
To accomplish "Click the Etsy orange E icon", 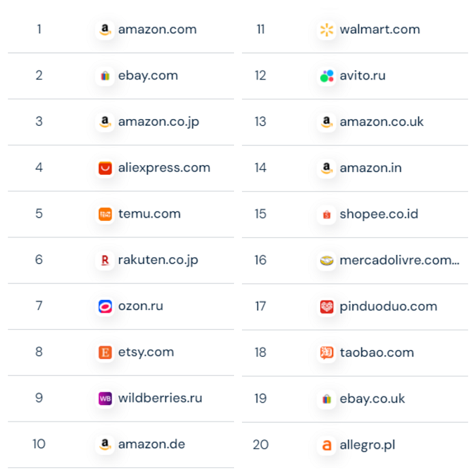I will point(105,352).
